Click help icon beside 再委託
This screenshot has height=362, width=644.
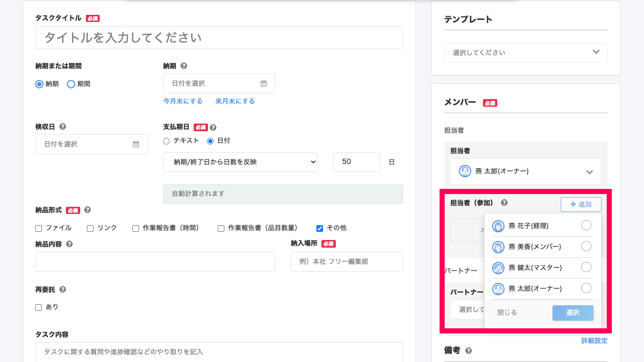[62, 289]
